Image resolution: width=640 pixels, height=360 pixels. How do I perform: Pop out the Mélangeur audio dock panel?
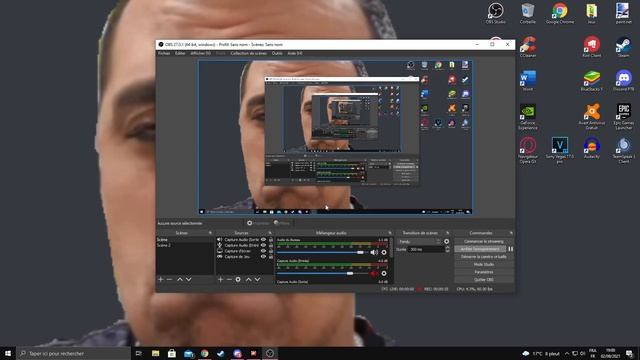(x=390, y=233)
